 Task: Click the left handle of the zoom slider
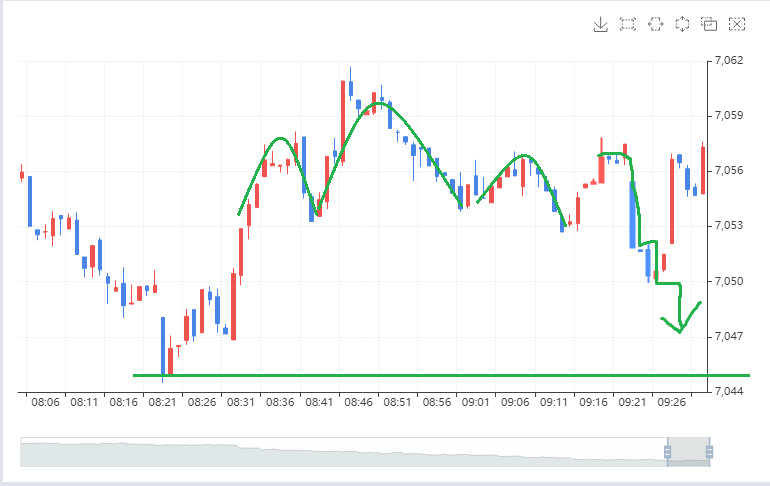[667, 452]
